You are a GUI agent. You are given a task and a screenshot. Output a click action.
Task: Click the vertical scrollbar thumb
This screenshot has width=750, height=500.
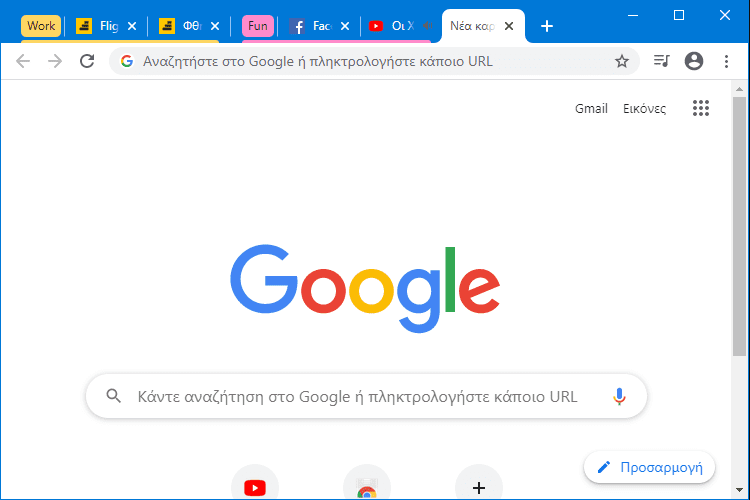pyautogui.click(x=739, y=226)
